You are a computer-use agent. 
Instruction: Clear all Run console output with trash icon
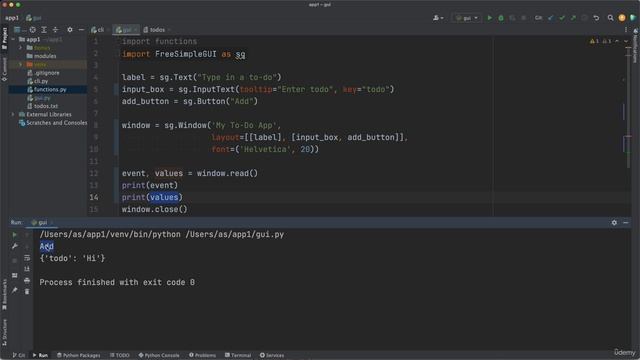[27, 291]
